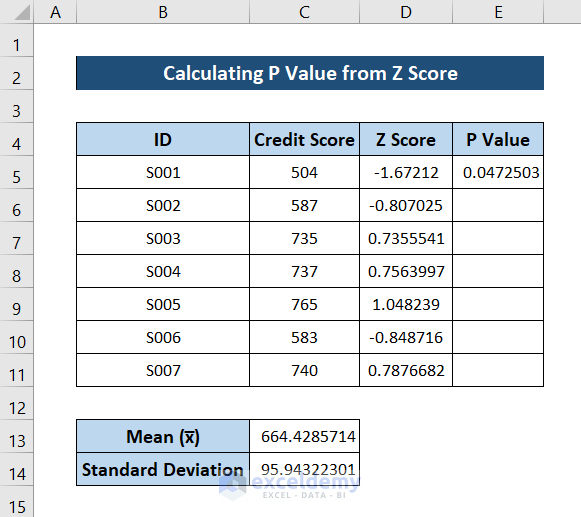Select row 15 header
This screenshot has height=517, width=581.
[x=16, y=502]
